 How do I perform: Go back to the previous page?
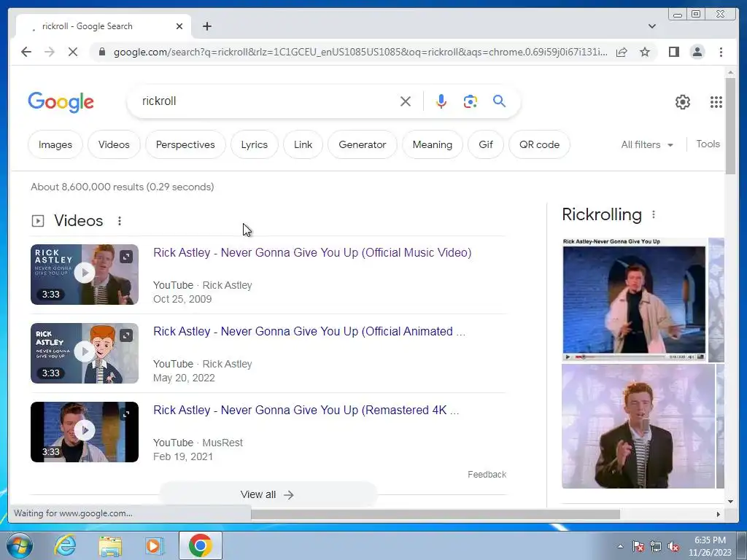[26, 52]
